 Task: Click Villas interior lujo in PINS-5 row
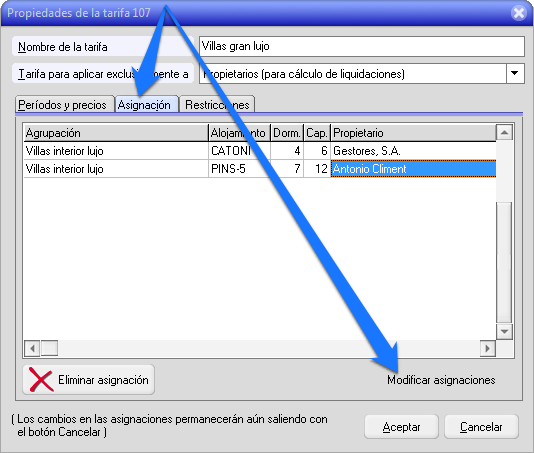click(x=116, y=169)
